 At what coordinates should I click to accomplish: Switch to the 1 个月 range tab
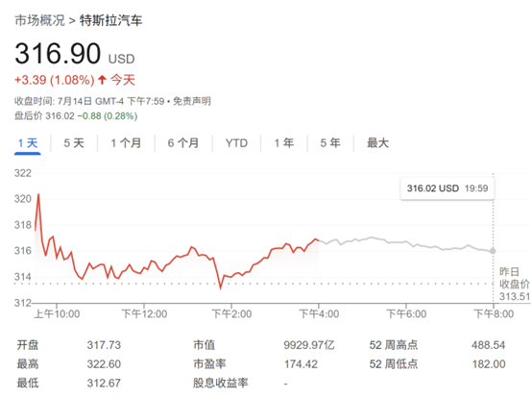click(x=126, y=143)
